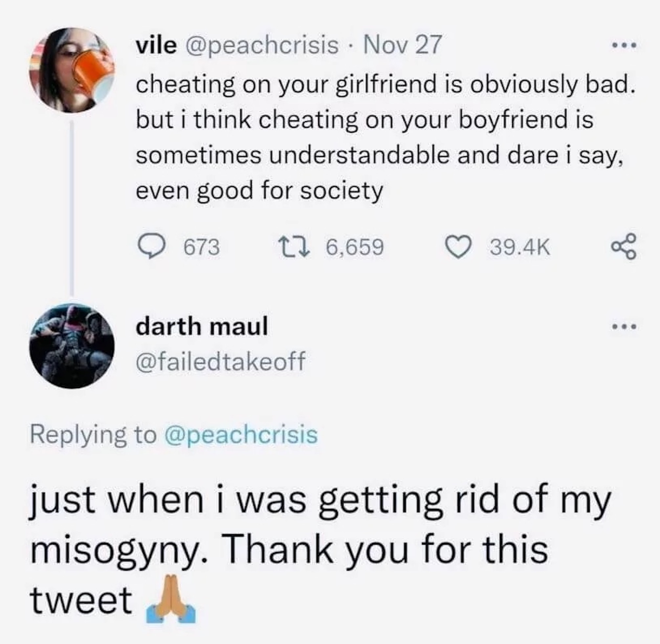Click the praying hands emoji
This screenshot has width=660, height=644.
171,600
